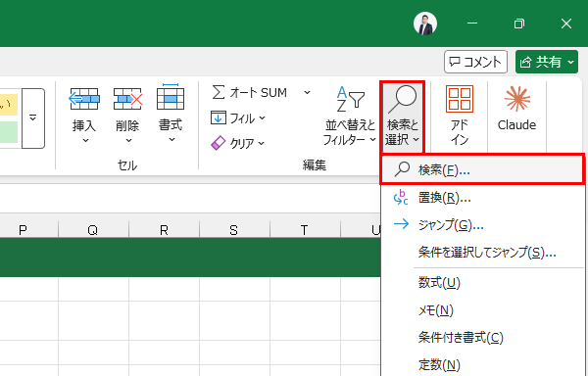
Task: Expand the 書式 dropdown arrow
Action: click(171, 140)
